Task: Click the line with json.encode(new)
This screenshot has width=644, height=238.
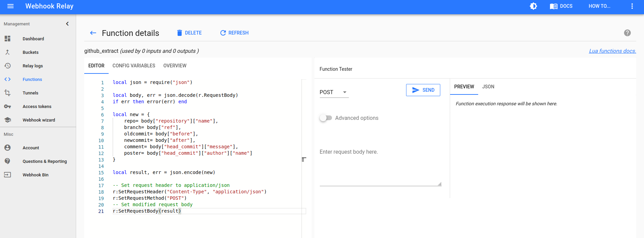Action: 164,172
